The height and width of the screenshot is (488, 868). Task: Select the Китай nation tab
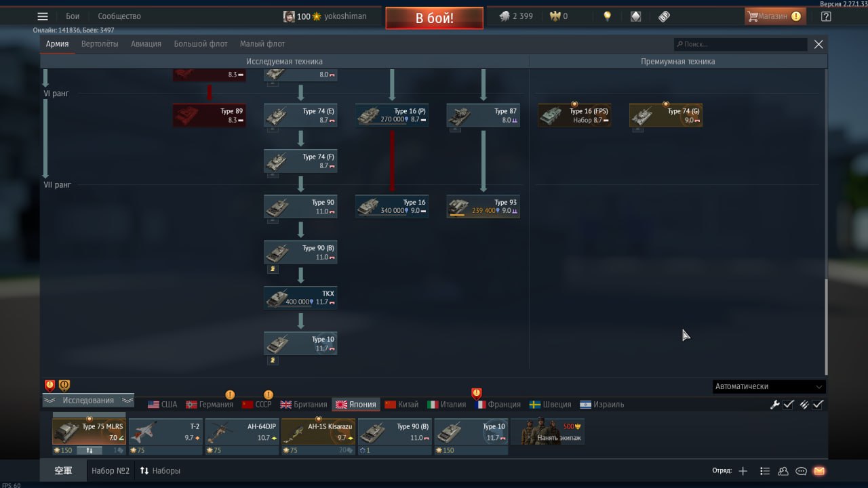[401, 405]
